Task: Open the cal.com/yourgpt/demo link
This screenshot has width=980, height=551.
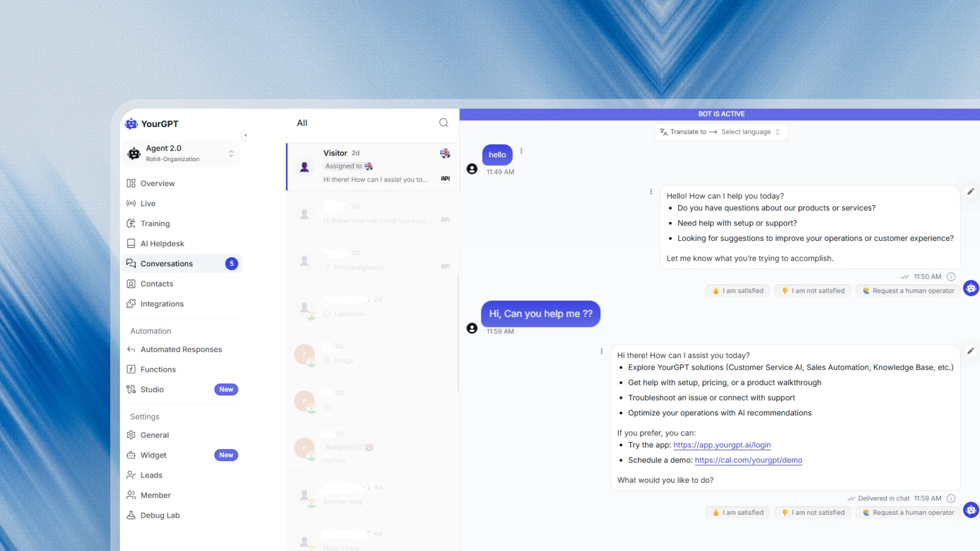Action: point(748,460)
